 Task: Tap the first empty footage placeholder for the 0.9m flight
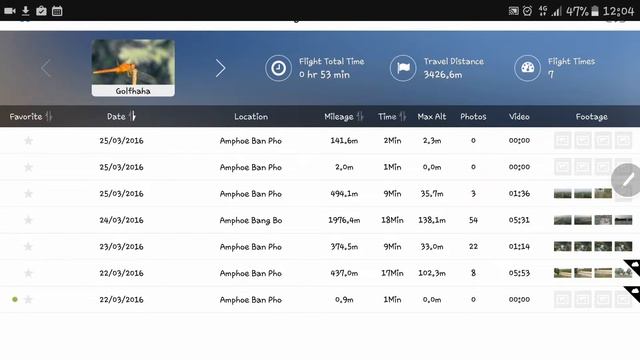[562, 300]
